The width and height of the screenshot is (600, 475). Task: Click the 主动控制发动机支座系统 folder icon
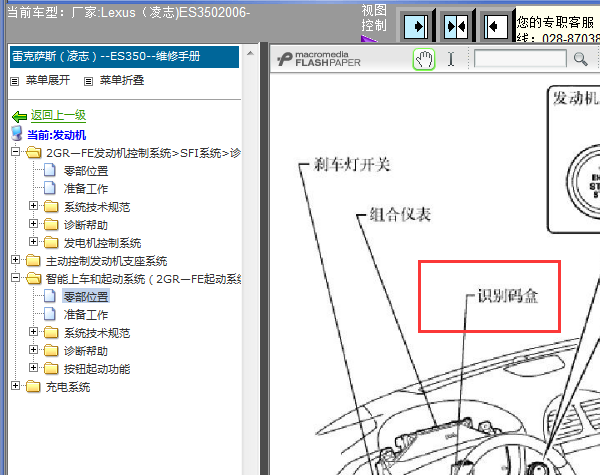pos(33,260)
